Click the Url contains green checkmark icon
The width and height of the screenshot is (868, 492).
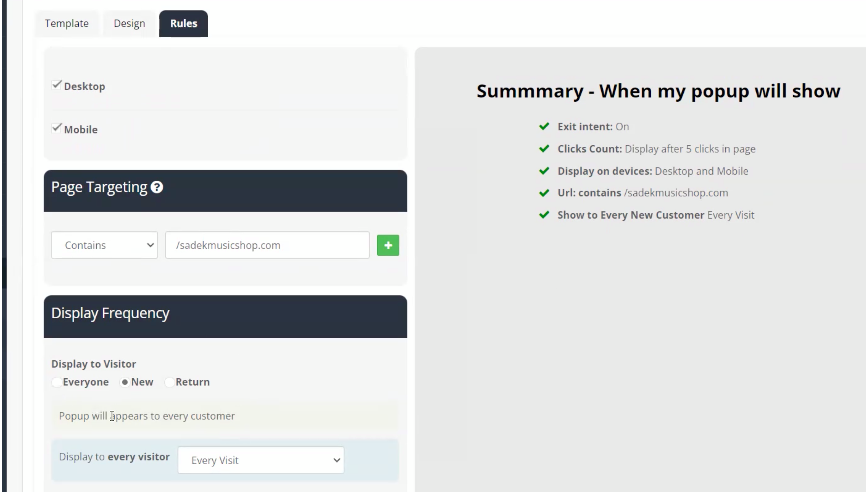click(545, 193)
